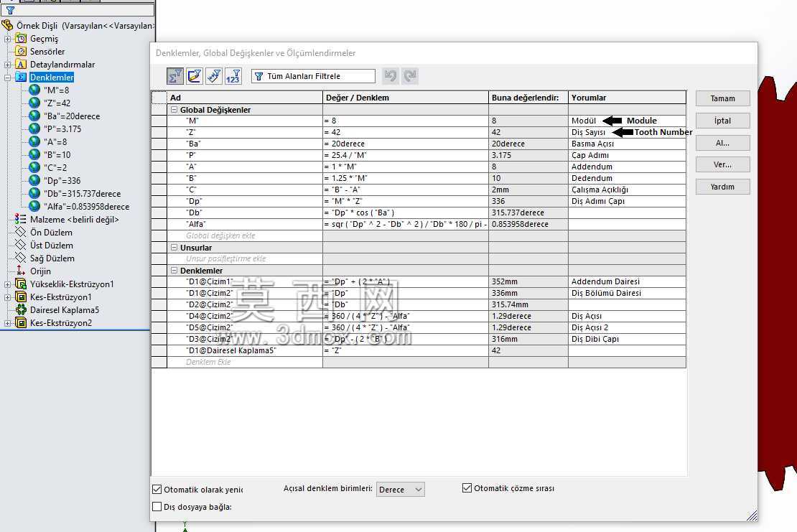
Task: Click the Unsur pasifleştirme ekle row
Action: (x=245, y=258)
